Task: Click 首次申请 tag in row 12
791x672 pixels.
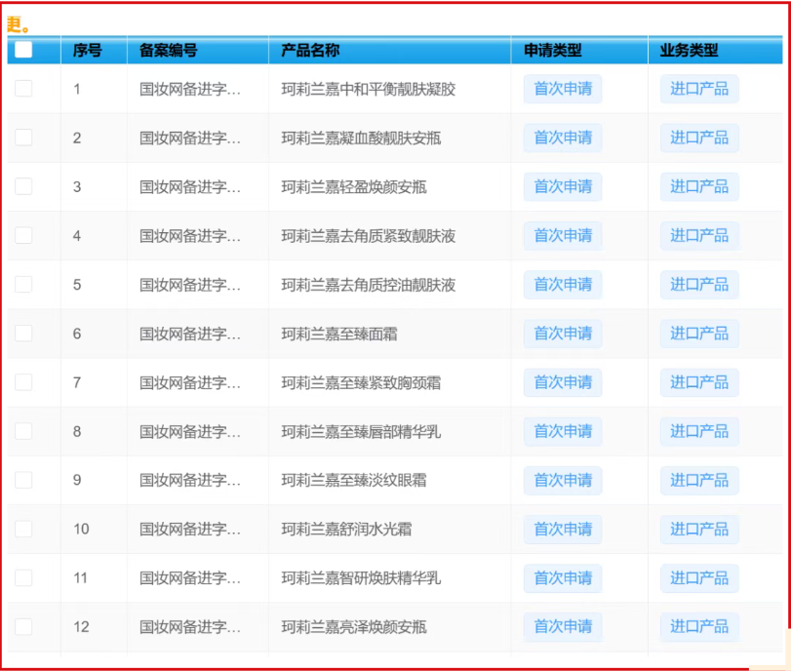Action: 563,627
